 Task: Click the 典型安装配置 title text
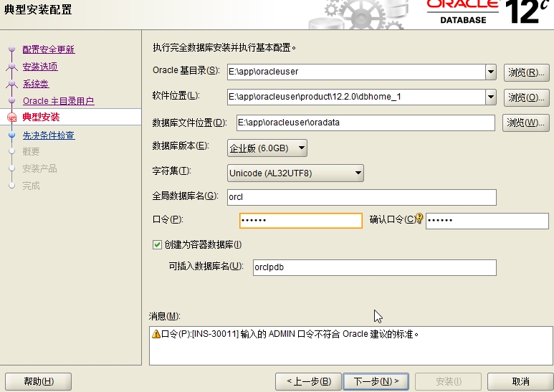pyautogui.click(x=38, y=9)
